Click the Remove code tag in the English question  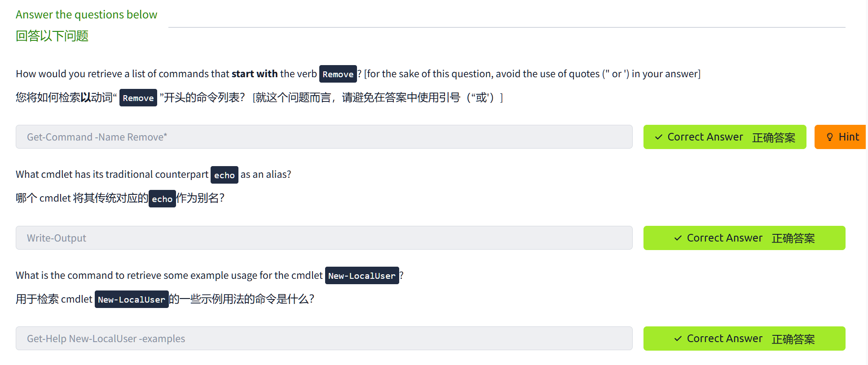tap(338, 74)
